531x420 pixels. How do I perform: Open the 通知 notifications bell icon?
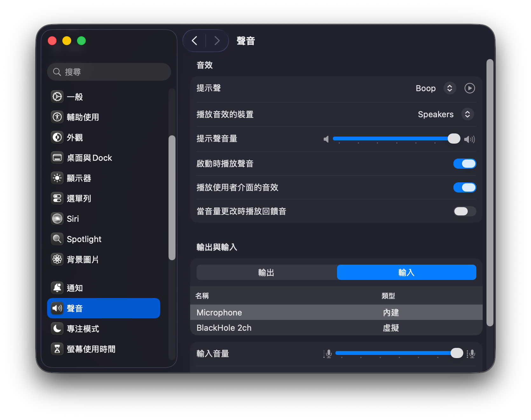[57, 288]
